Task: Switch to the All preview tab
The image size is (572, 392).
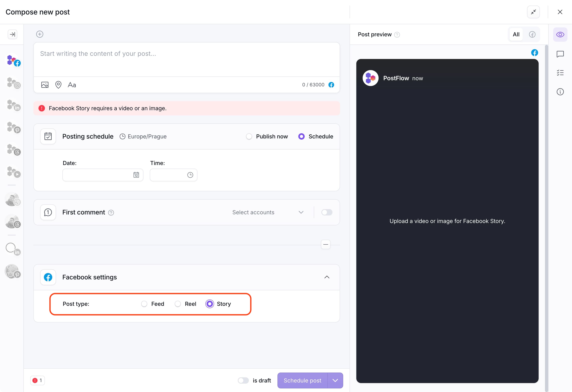Action: tap(516, 34)
